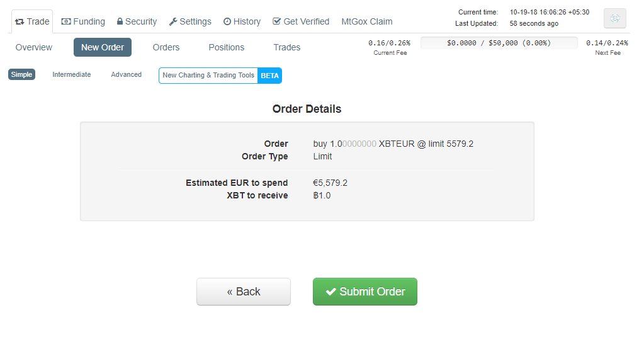The height and width of the screenshot is (337, 644).
Task: Click the Trade tab arrows icon
Action: coord(20,21)
